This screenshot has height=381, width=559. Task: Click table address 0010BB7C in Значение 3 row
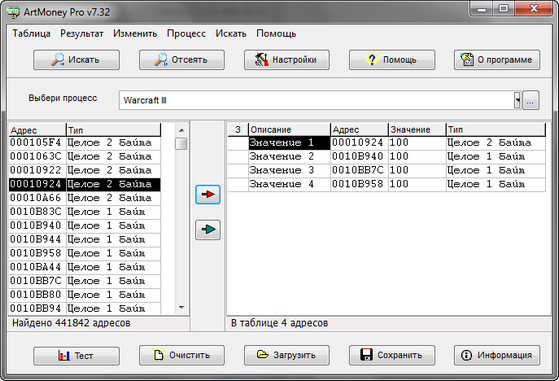[x=358, y=170]
